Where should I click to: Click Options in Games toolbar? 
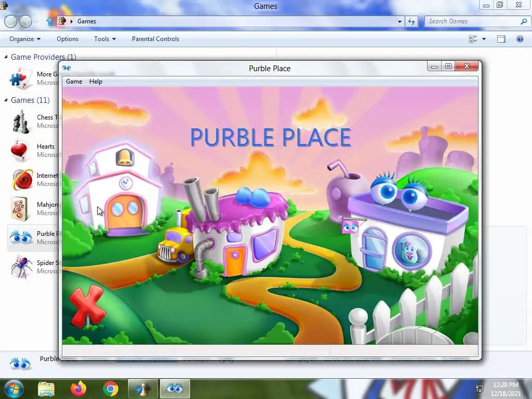click(x=68, y=39)
